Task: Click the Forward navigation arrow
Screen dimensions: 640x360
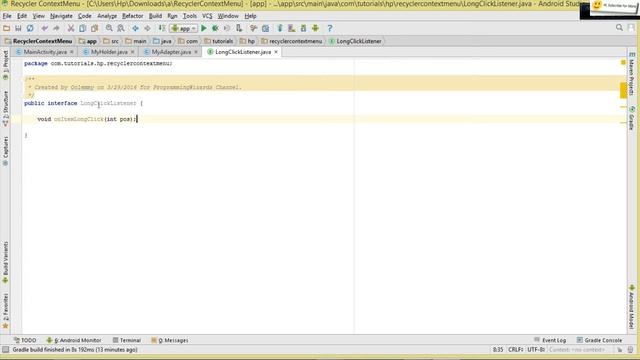Action: pyautogui.click(x=147, y=28)
